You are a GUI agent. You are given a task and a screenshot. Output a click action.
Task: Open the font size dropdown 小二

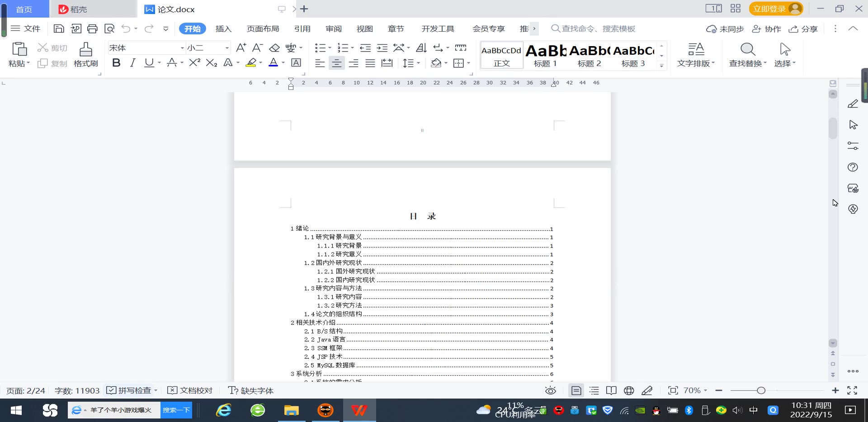pos(227,48)
